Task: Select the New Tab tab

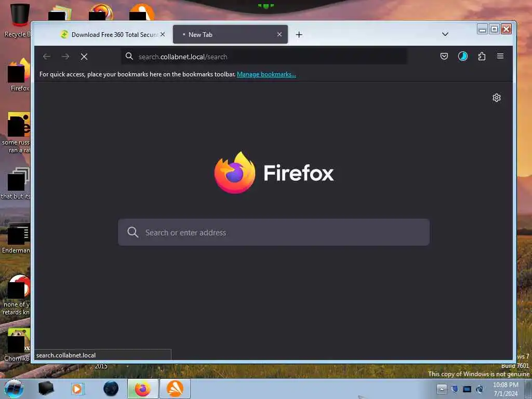Action: (230, 34)
